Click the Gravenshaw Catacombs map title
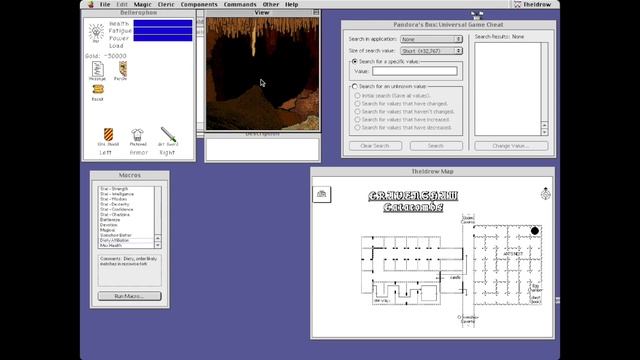 (413, 202)
